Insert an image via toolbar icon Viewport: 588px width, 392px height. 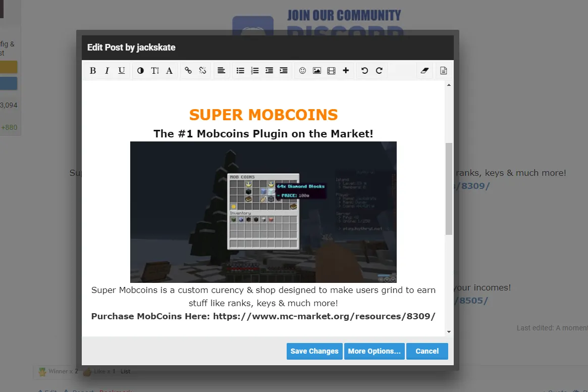317,71
